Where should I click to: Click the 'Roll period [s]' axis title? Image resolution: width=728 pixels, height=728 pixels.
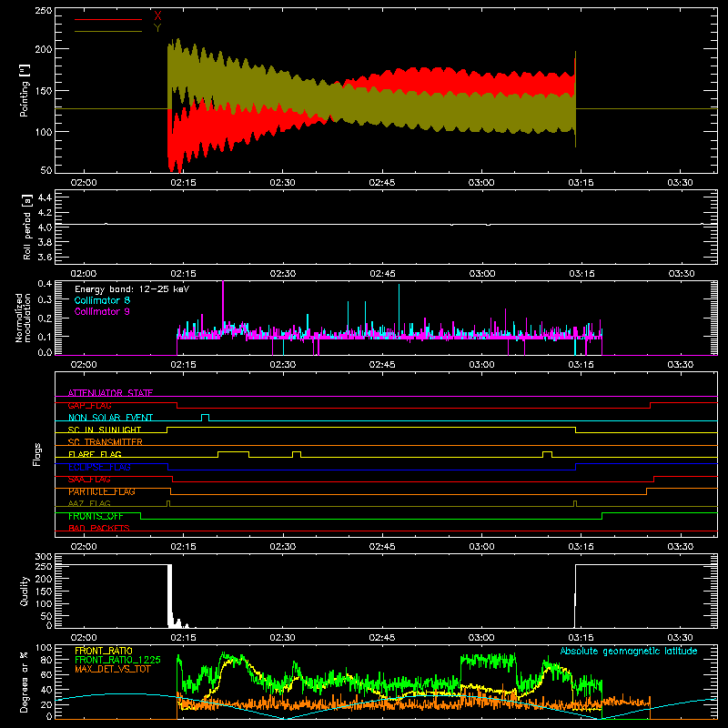tap(27, 227)
